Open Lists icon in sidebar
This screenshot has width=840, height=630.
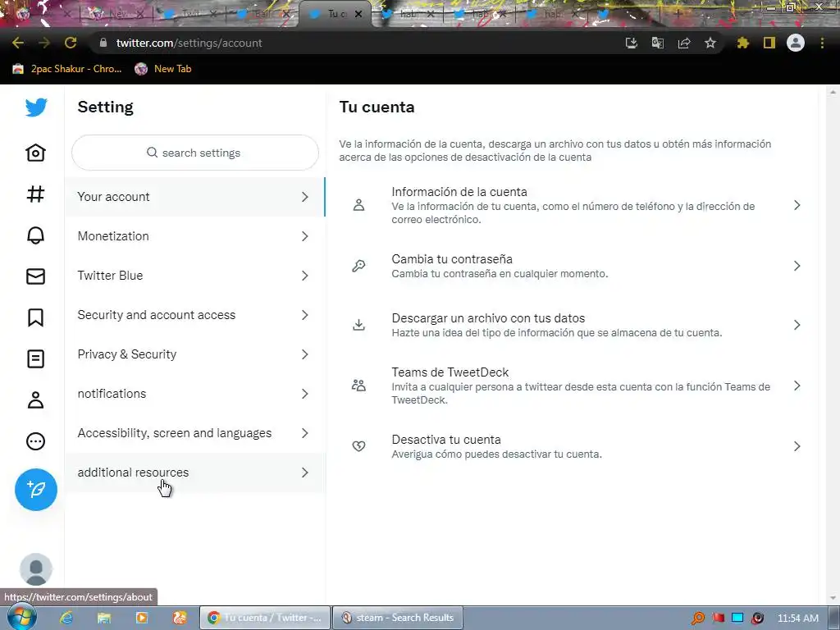coord(36,359)
